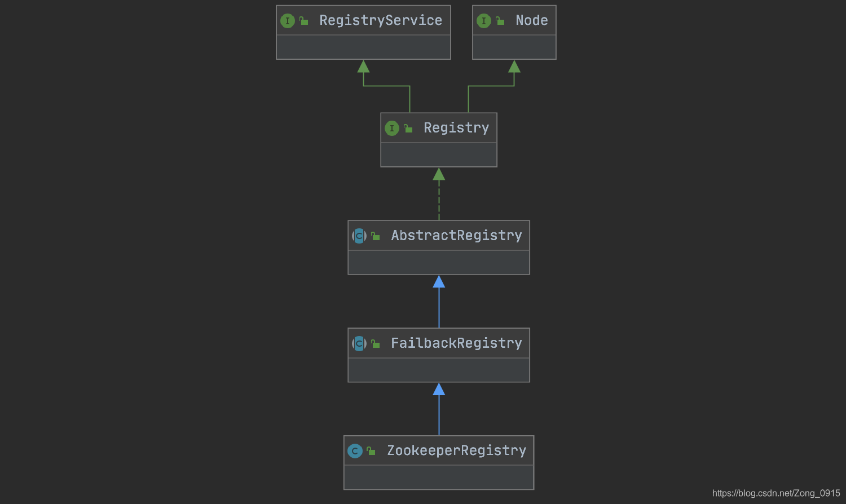Select the ZookeeperRegistry node label
This screenshot has height=504, width=846.
(x=456, y=451)
